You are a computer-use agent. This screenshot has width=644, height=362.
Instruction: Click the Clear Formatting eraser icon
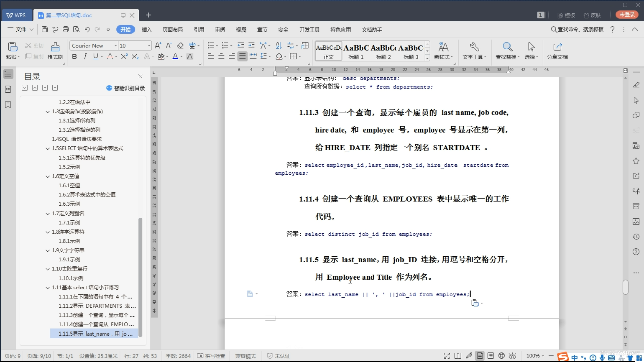[180, 46]
